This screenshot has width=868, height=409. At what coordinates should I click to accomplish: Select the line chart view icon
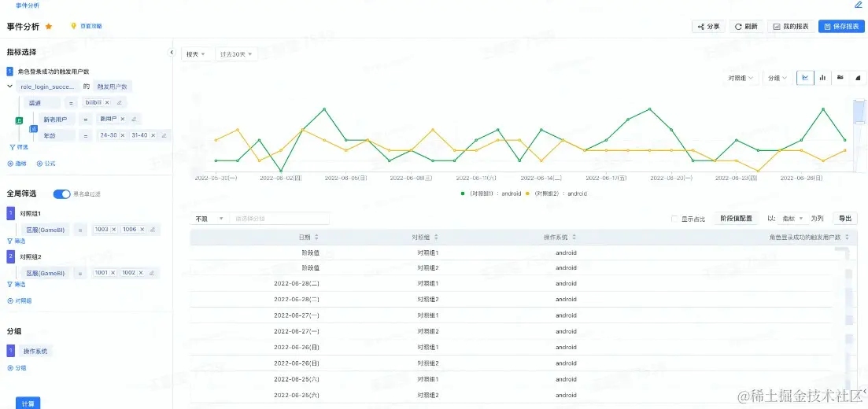pos(805,78)
